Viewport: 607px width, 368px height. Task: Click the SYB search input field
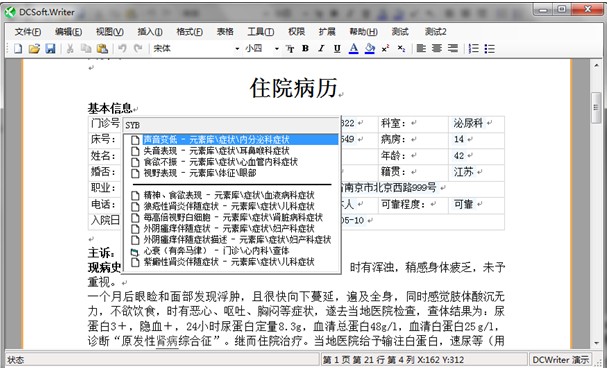pos(231,125)
